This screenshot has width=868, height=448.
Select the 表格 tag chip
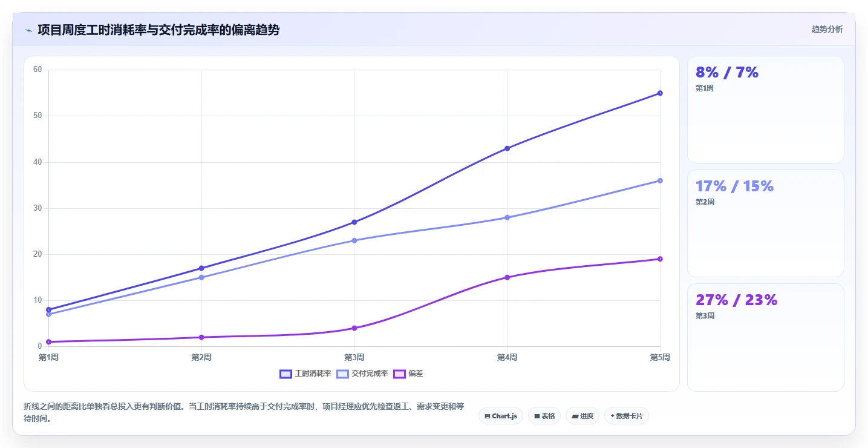[544, 416]
